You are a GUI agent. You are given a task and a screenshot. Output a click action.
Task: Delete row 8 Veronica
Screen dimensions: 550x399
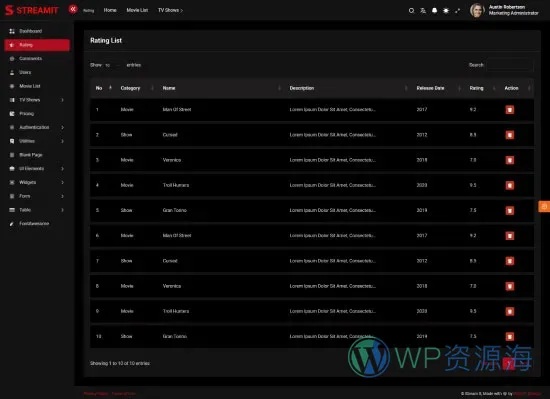(510, 286)
